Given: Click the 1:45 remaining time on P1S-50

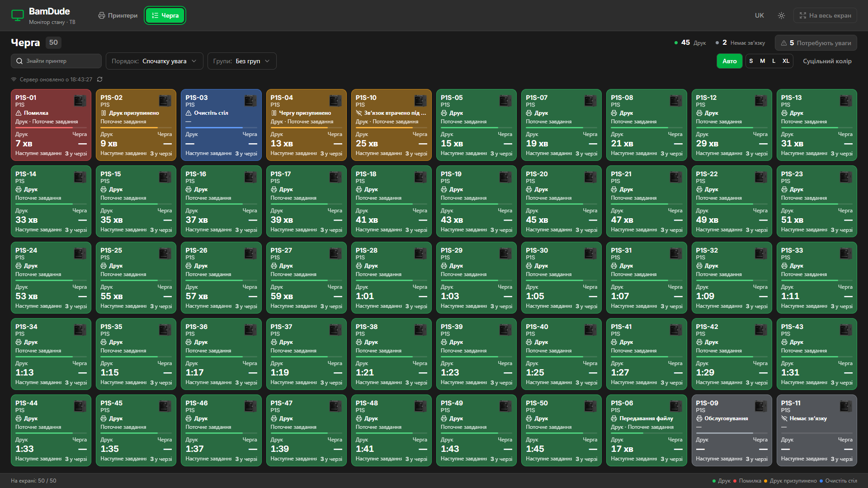Looking at the screenshot, I should (x=535, y=449).
